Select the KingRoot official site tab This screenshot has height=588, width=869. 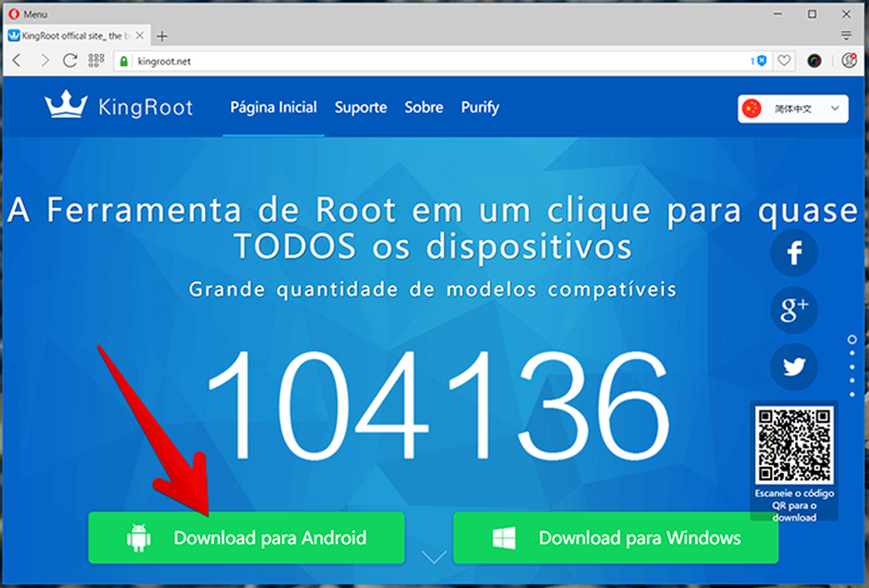click(77, 35)
